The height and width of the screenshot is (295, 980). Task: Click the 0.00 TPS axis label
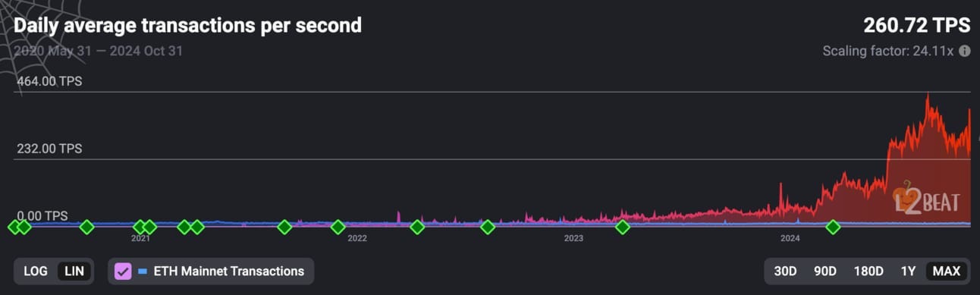pos(42,216)
